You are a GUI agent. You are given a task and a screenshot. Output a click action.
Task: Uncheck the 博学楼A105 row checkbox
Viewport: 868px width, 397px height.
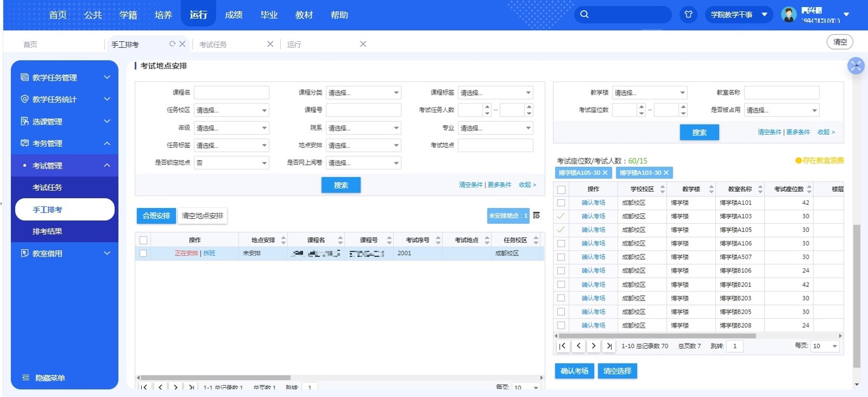(561, 230)
